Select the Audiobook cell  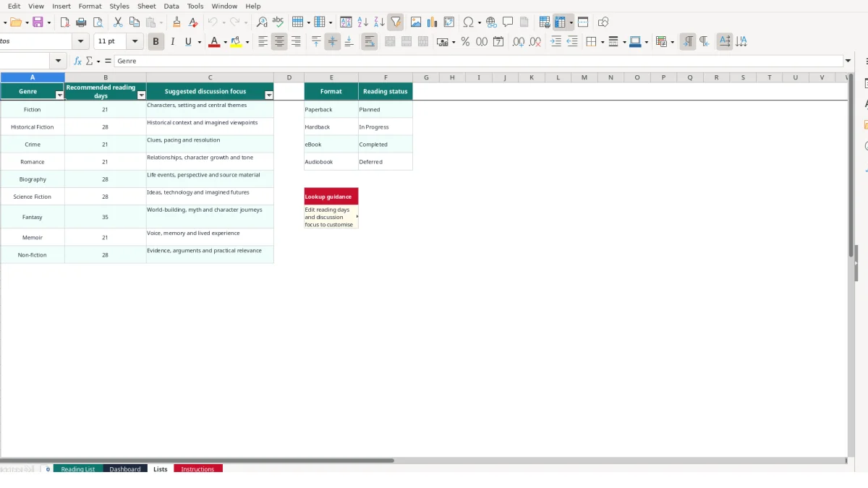[331, 162]
